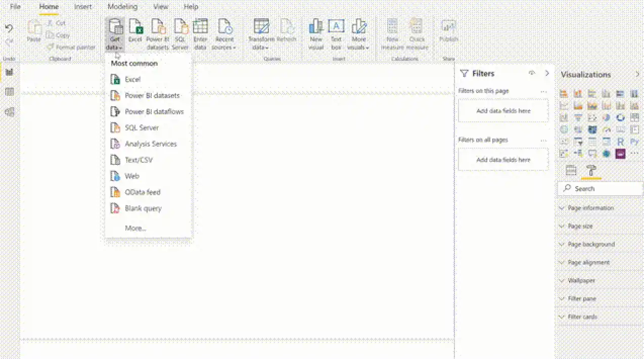Select the donut chart visual

[620, 117]
